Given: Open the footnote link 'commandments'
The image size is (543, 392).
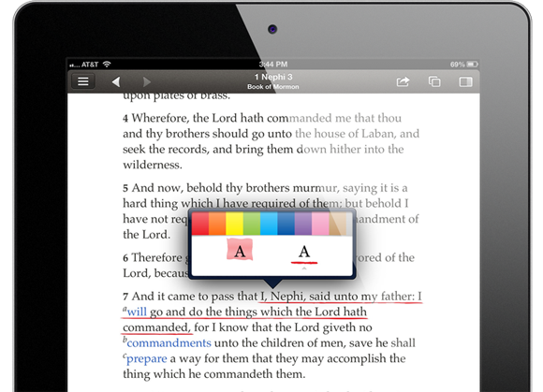Looking at the screenshot, I should 169,342.
